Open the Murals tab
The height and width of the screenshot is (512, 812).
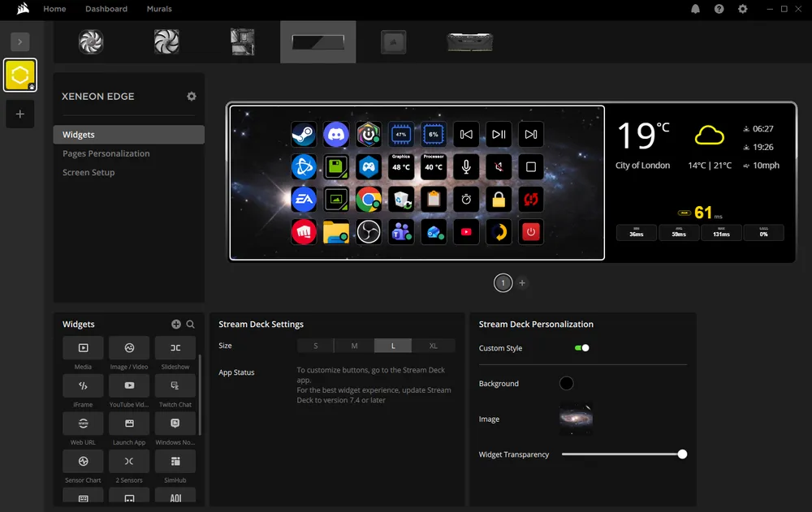pos(159,9)
